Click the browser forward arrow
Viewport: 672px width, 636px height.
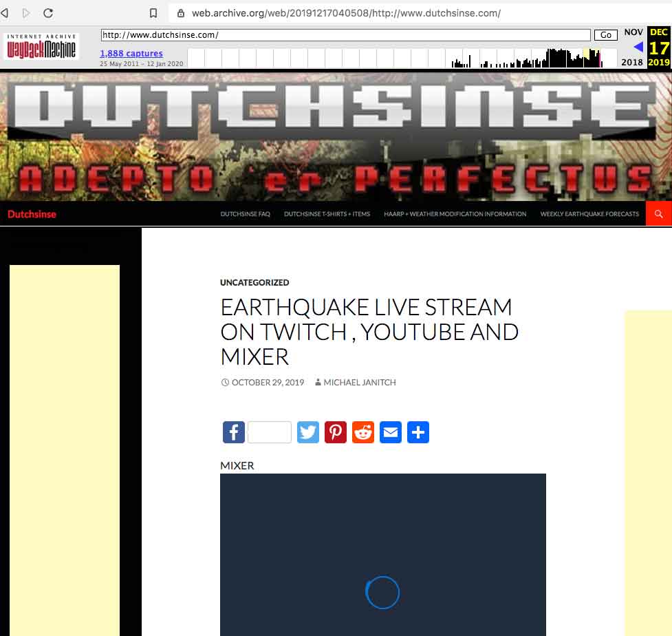click(26, 13)
